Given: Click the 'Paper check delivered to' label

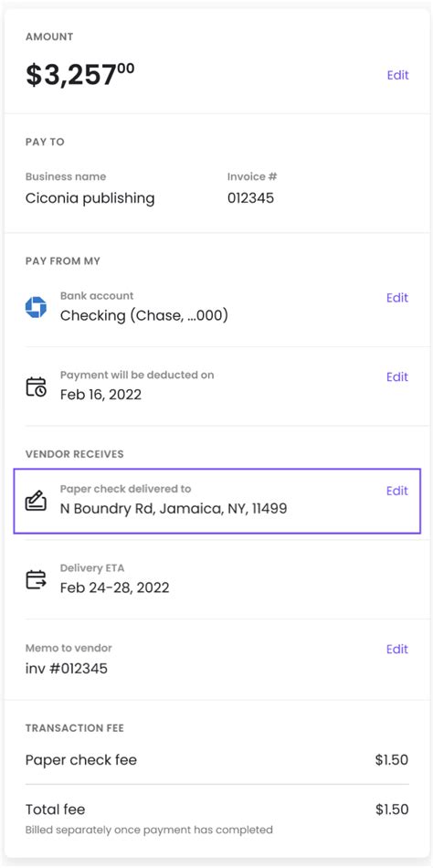Looking at the screenshot, I should pos(126,489).
